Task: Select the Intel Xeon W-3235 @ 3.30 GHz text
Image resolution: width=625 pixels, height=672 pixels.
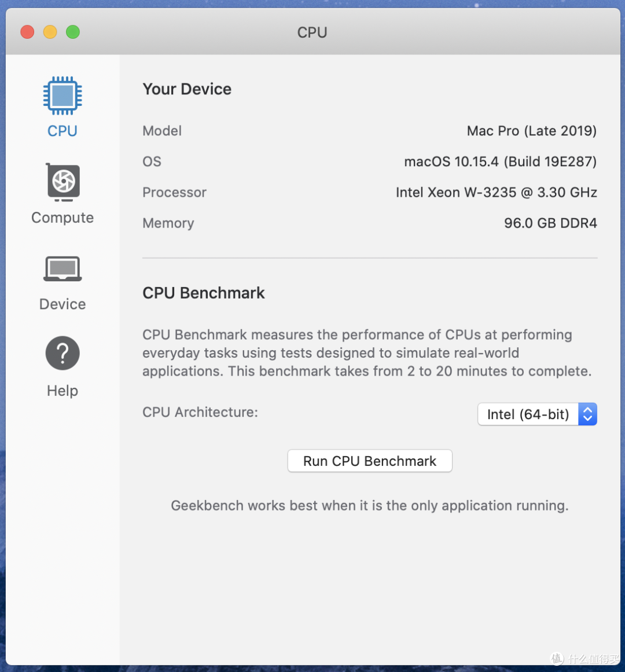Action: click(497, 192)
